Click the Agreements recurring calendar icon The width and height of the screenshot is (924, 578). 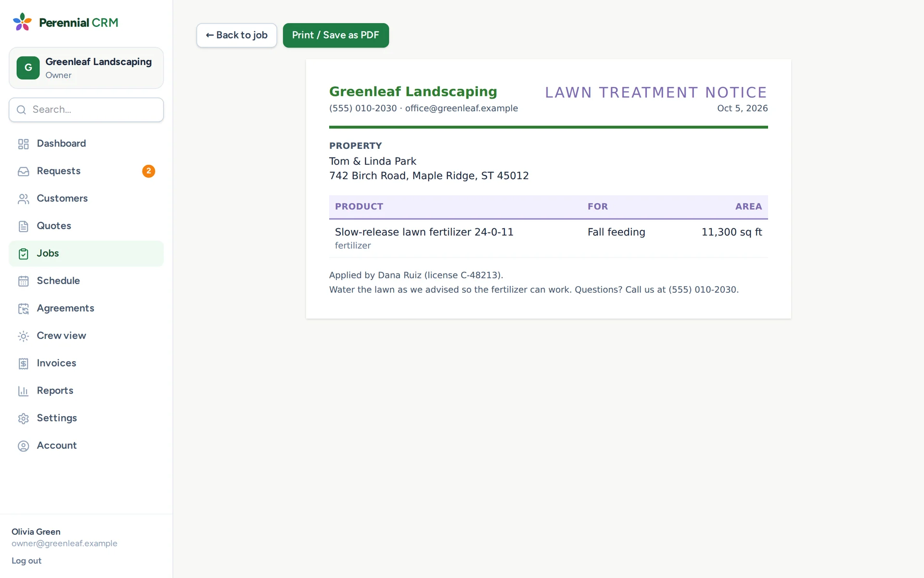(23, 309)
